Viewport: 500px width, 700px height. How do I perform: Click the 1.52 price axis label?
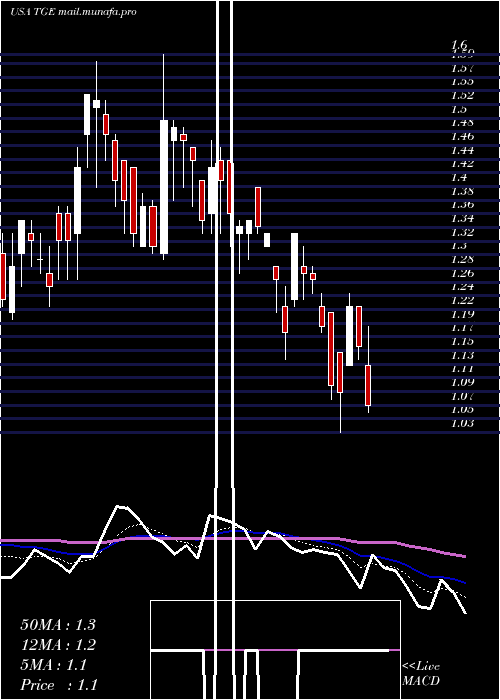(x=462, y=96)
